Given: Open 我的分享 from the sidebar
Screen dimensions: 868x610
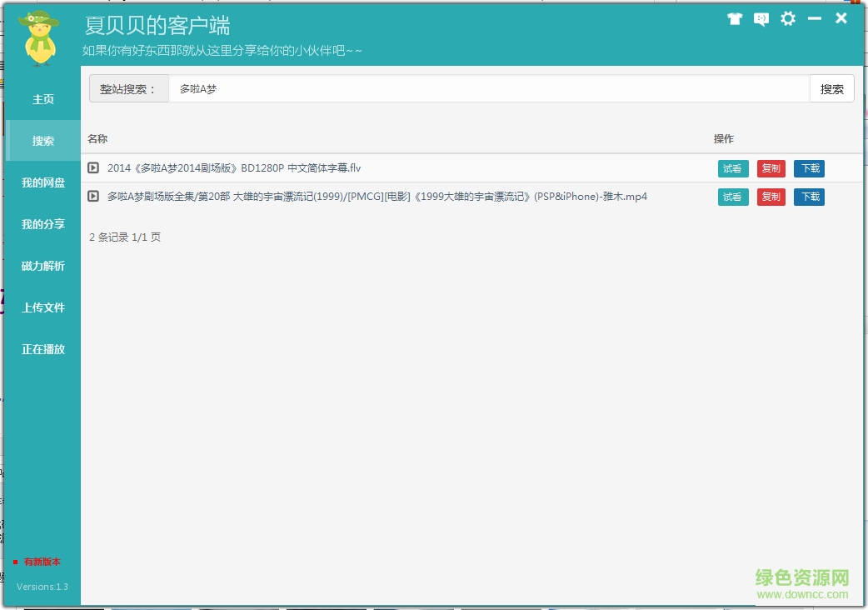Looking at the screenshot, I should pos(42,224).
